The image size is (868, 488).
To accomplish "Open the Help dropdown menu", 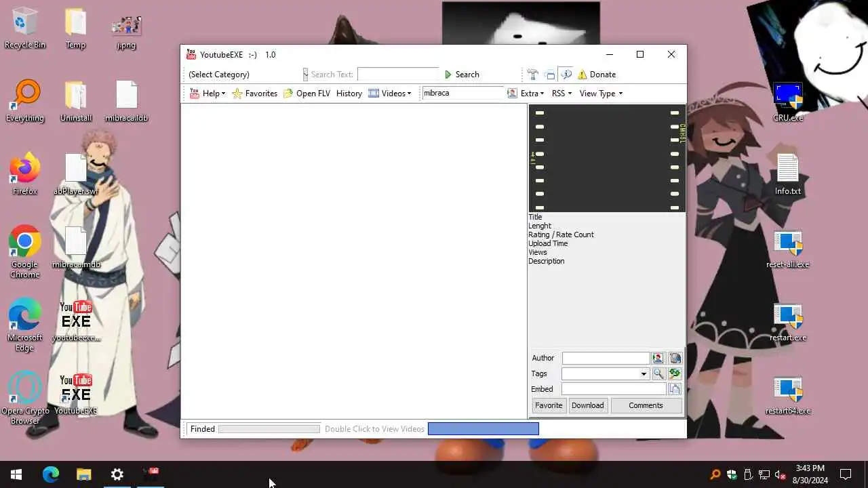I will click(x=207, y=94).
